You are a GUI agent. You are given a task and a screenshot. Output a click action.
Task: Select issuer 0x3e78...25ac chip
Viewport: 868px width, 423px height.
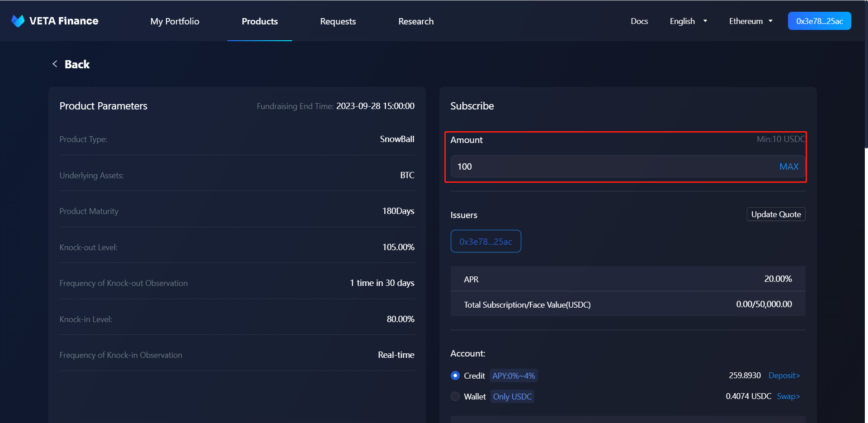tap(486, 242)
